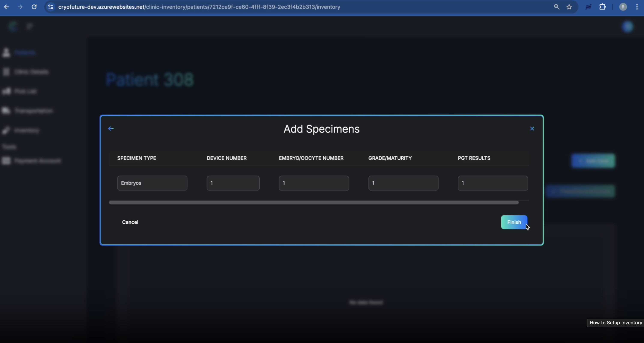Click the zoom magnifier icon in address bar
This screenshot has width=644, height=343.
[x=556, y=7]
